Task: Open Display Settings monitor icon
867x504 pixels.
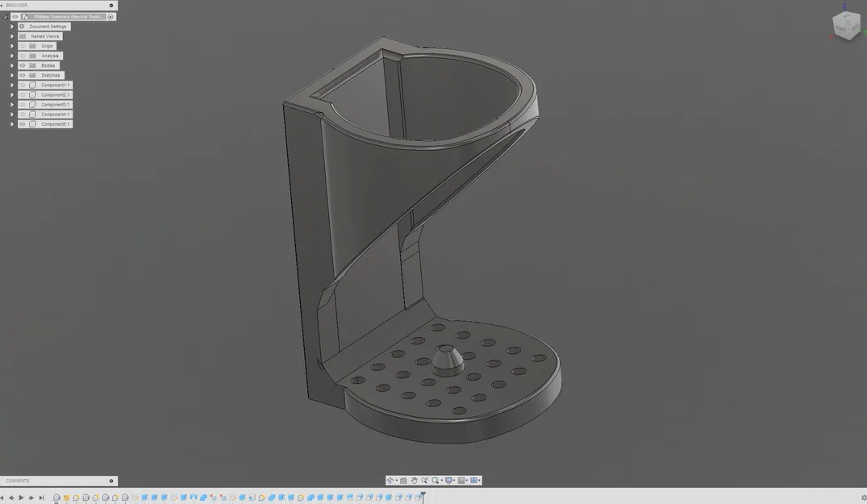Action: click(x=449, y=481)
